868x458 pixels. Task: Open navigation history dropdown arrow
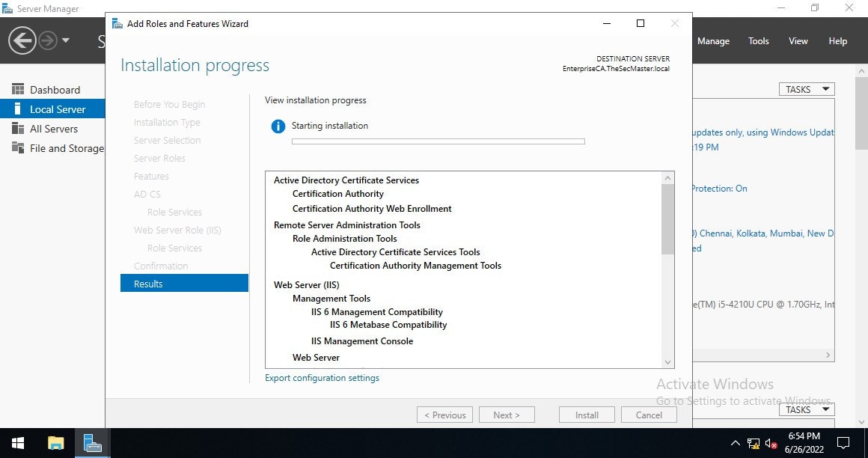[x=66, y=40]
